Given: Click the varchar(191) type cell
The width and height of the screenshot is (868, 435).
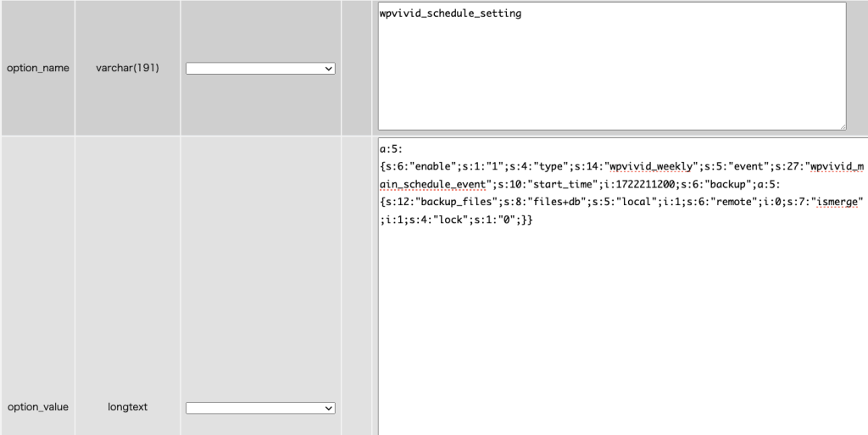Looking at the screenshot, I should pos(127,68).
